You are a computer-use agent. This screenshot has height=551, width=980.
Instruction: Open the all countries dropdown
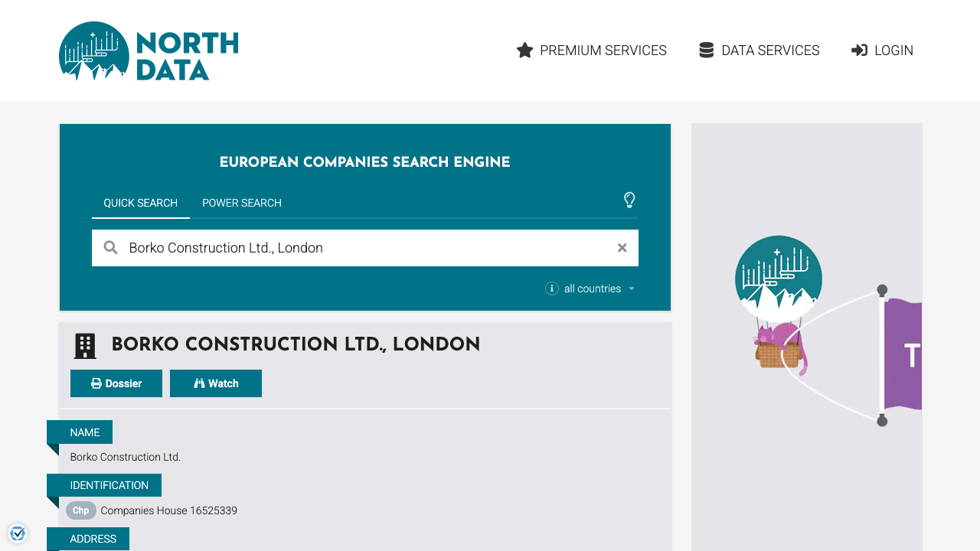[x=597, y=289]
